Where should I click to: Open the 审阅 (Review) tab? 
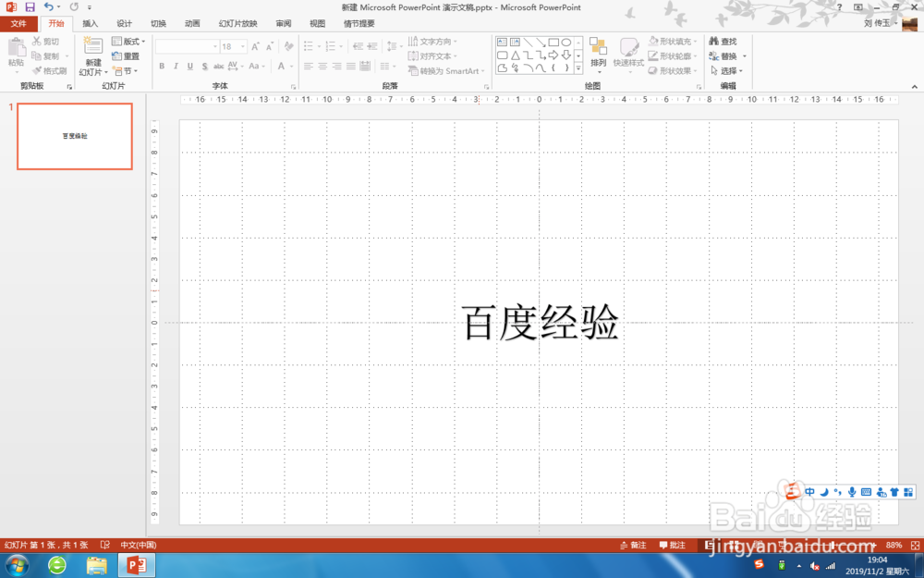point(284,24)
